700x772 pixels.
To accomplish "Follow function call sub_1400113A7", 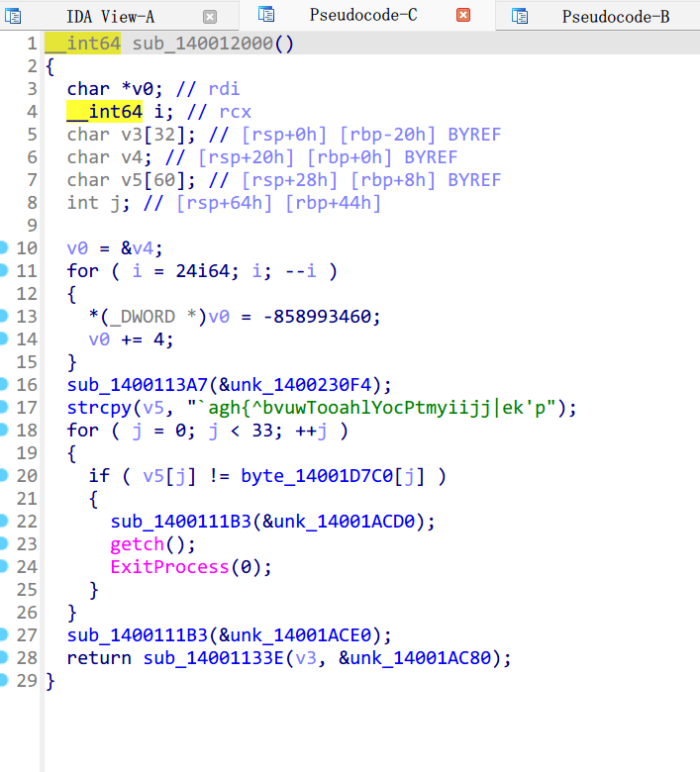I will click(138, 385).
